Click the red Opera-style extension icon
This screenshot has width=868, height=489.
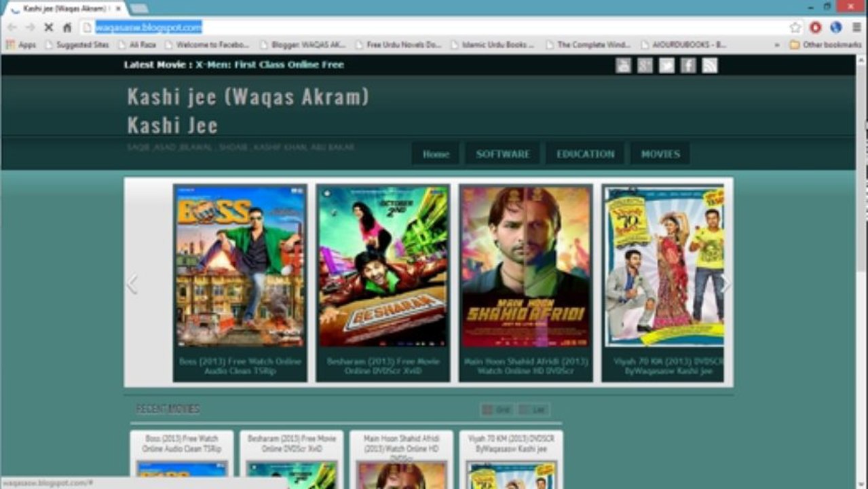(x=816, y=27)
